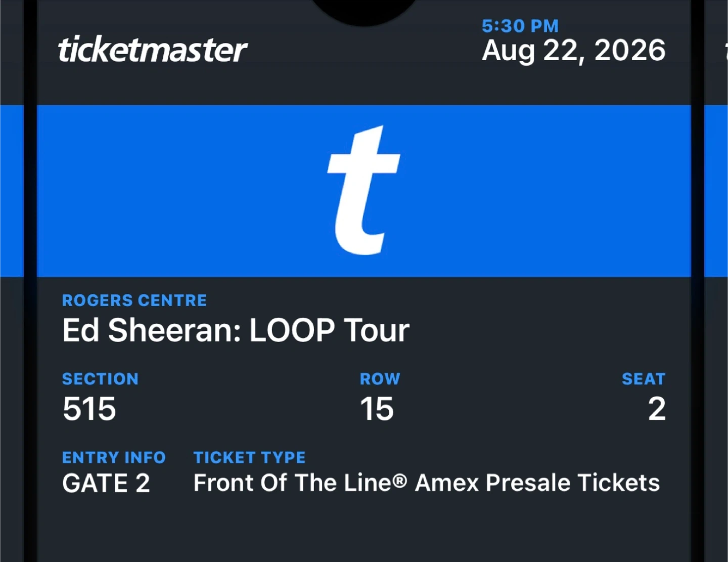Select the GATE 2 entry text

106,483
